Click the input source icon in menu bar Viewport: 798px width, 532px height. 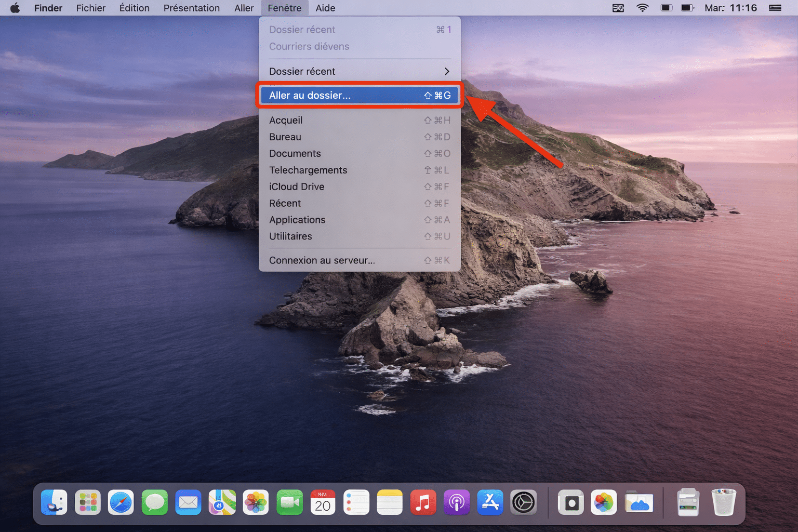(618, 8)
